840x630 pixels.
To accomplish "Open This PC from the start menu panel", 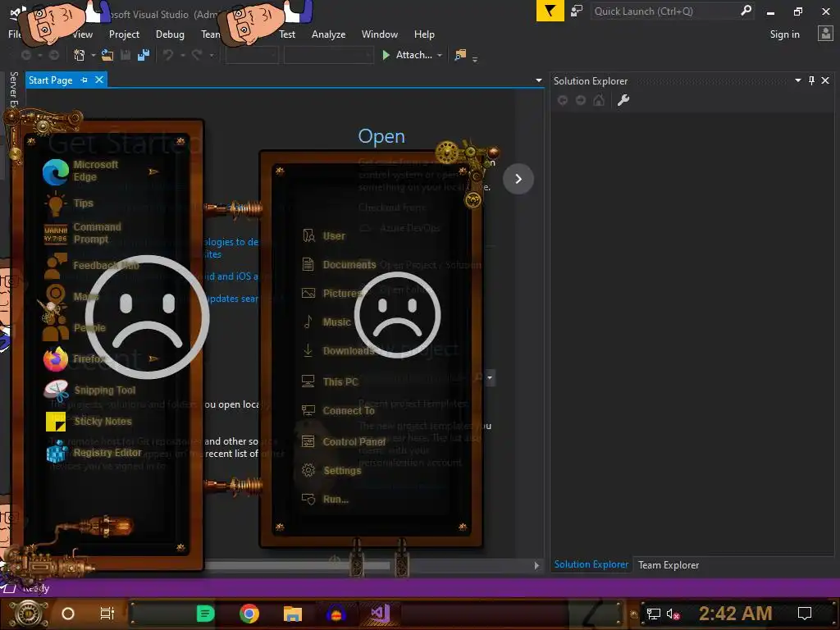I will [x=330, y=382].
